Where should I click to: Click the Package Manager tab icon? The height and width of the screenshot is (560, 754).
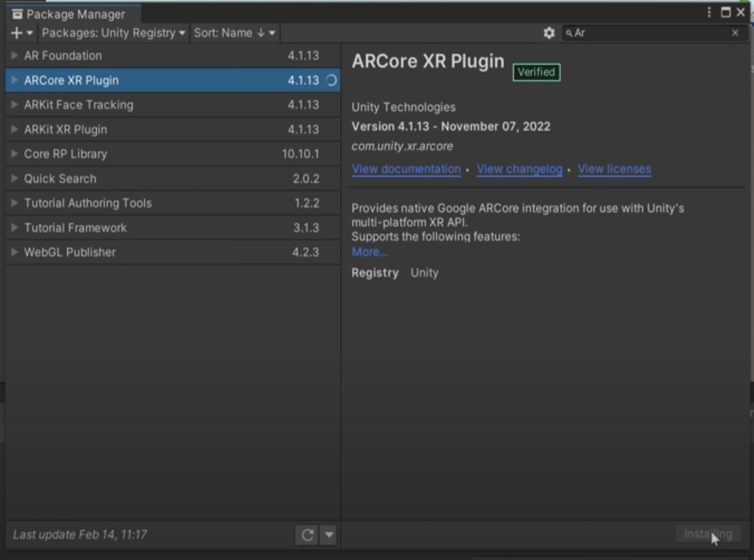point(18,14)
